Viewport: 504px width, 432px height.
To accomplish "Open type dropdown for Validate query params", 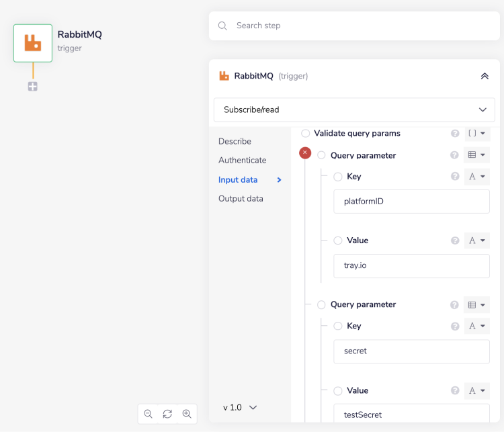I will [x=477, y=134].
